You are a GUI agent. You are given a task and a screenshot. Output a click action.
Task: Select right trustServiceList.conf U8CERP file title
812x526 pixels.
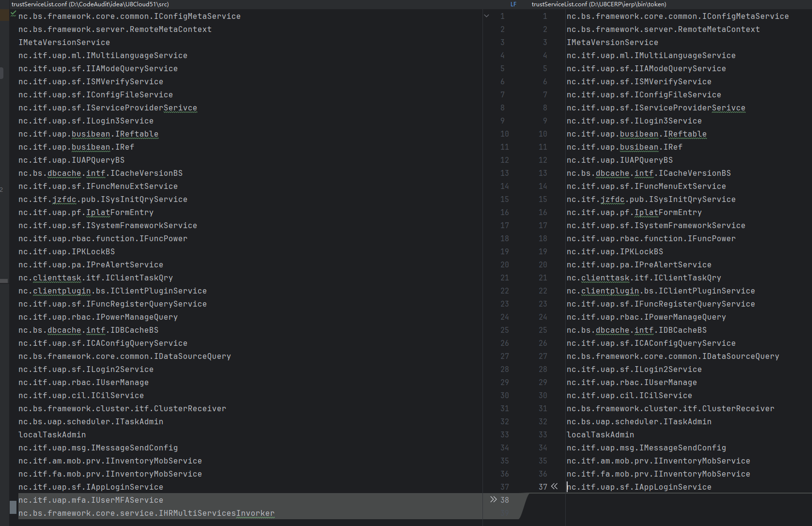pos(599,4)
